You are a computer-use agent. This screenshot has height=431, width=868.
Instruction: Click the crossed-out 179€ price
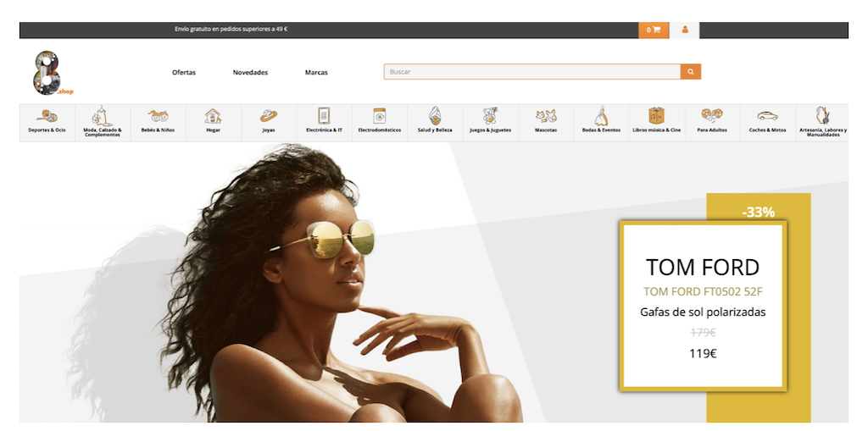[x=703, y=333]
